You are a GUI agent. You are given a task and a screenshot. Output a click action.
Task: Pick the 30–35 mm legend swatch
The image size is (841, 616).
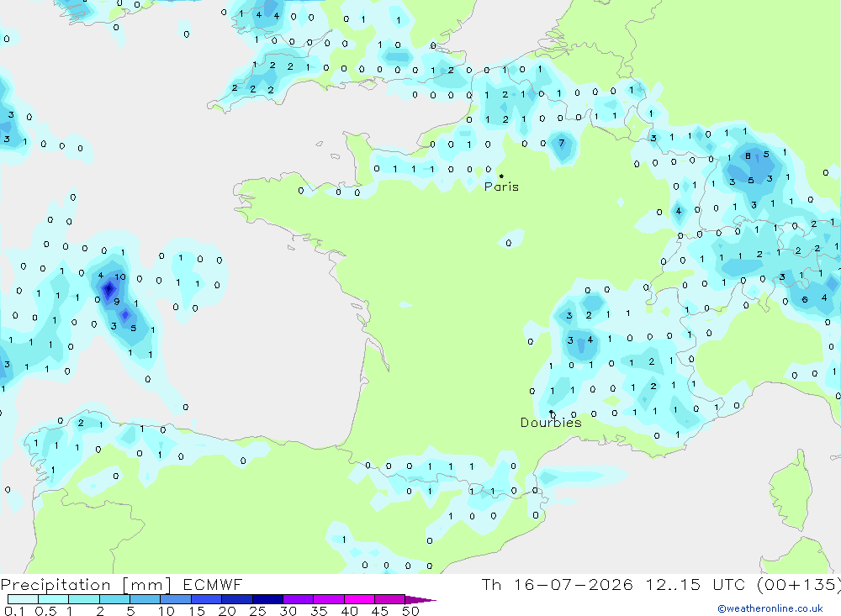[299, 599]
